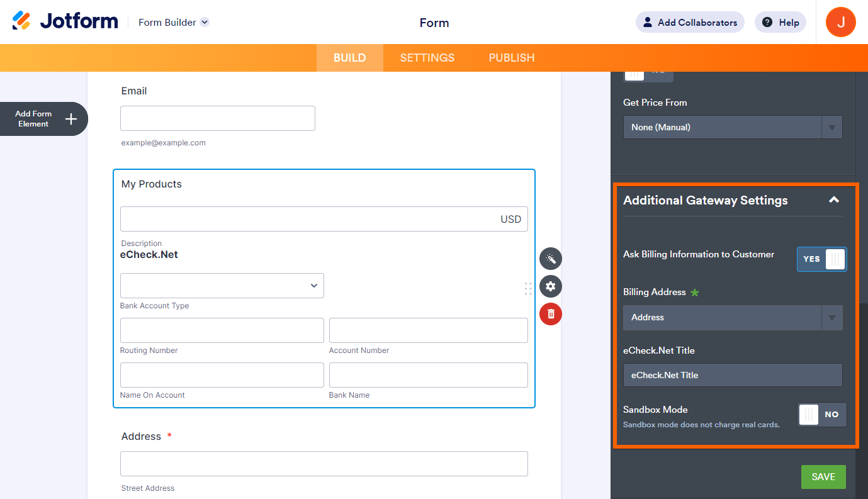Click the Bank Name field
The width and height of the screenshot is (868, 499).
point(429,375)
